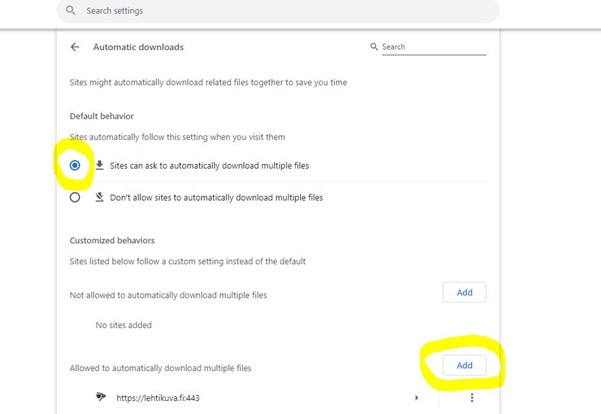Focus the Search settings field at top
The image size is (601, 414).
(280, 11)
